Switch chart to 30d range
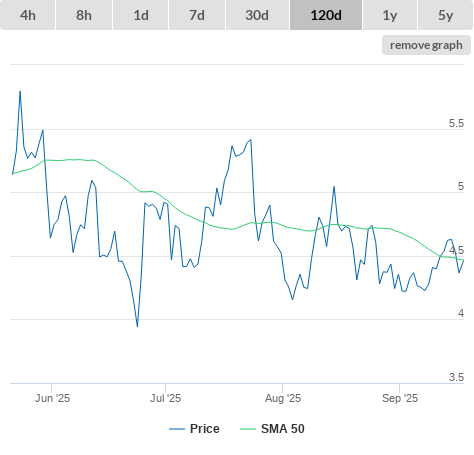The width and height of the screenshot is (474, 455). 257,15
